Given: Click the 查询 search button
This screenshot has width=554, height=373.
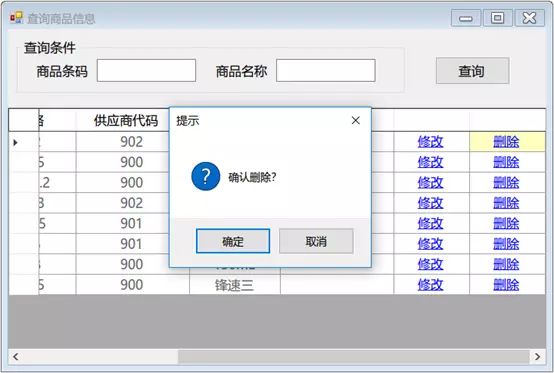Looking at the screenshot, I should 472,71.
